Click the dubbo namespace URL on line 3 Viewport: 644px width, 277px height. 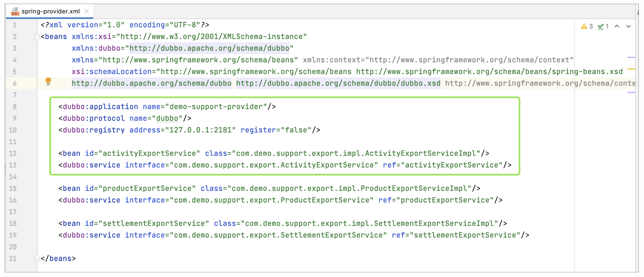(x=209, y=48)
